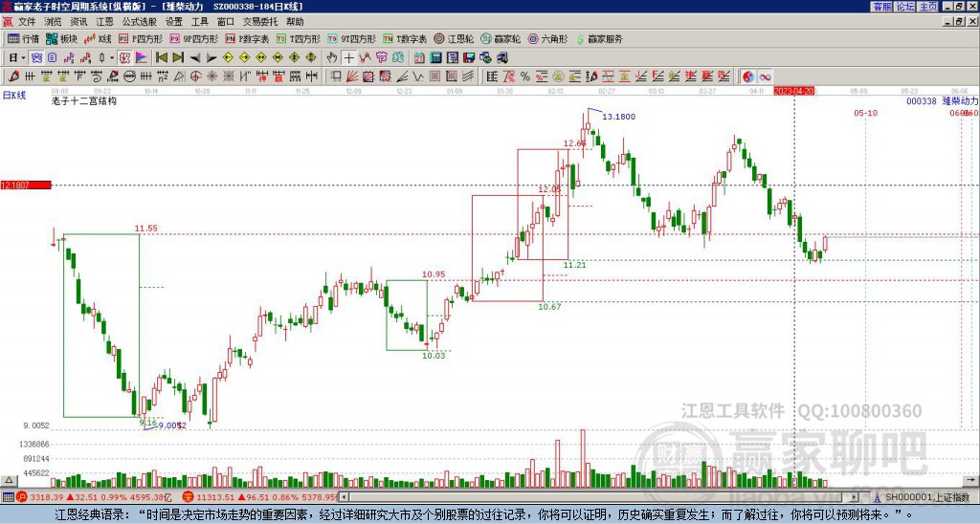Viewport: 980px width, 524px height.
Task: Open the 帮助 menu
Action: 295,22
